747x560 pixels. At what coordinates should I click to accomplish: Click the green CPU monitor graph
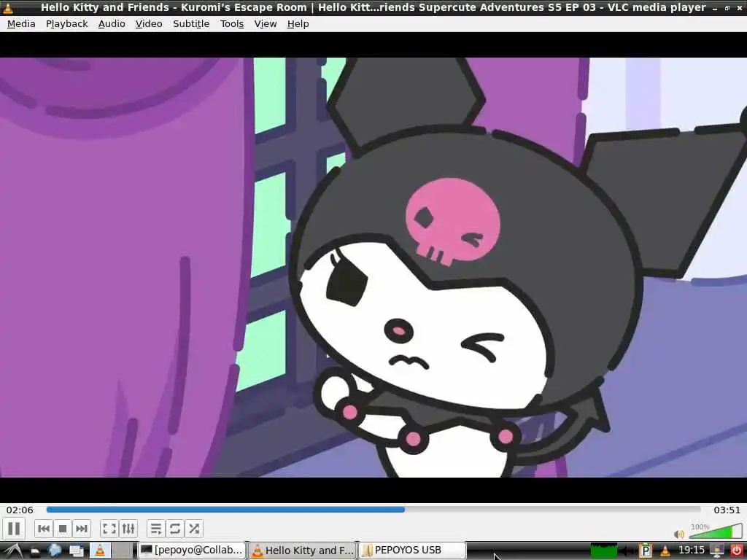pyautogui.click(x=603, y=551)
